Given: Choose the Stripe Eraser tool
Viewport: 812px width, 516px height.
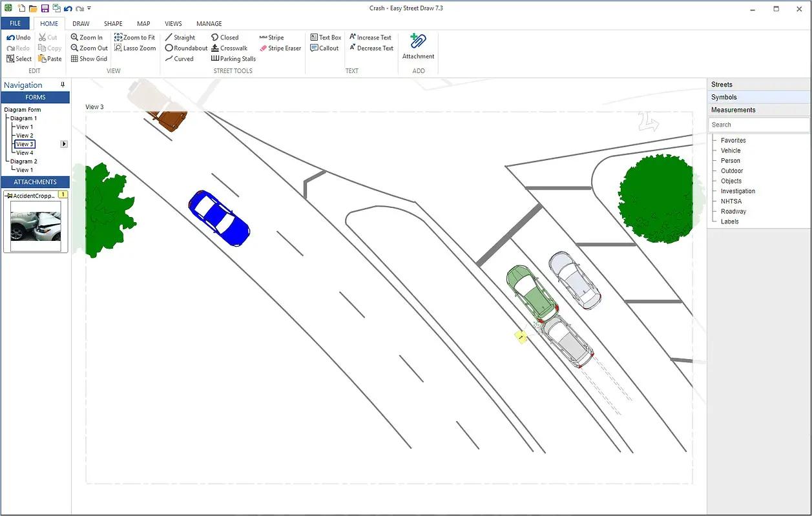Looking at the screenshot, I should [280, 48].
